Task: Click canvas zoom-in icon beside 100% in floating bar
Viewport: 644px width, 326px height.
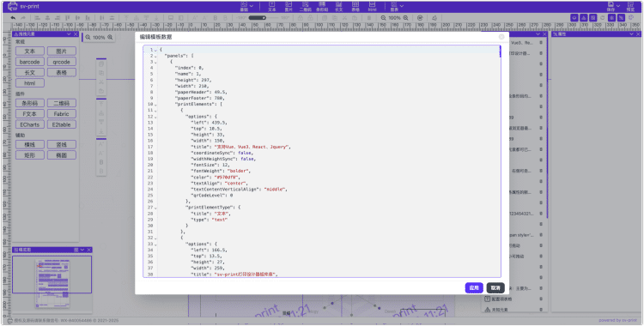Action: click(110, 38)
